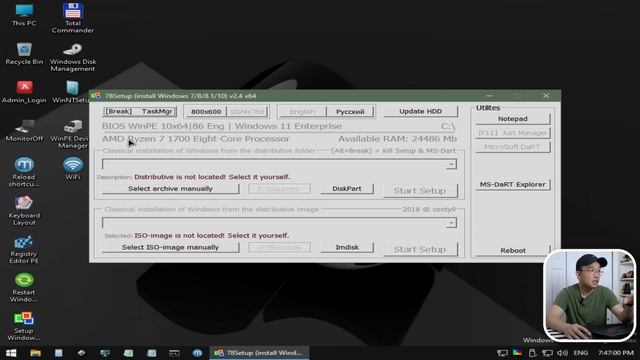Click the taskbar clock showing 7:47:00 PM
This screenshot has height=360, width=640.
(616, 353)
